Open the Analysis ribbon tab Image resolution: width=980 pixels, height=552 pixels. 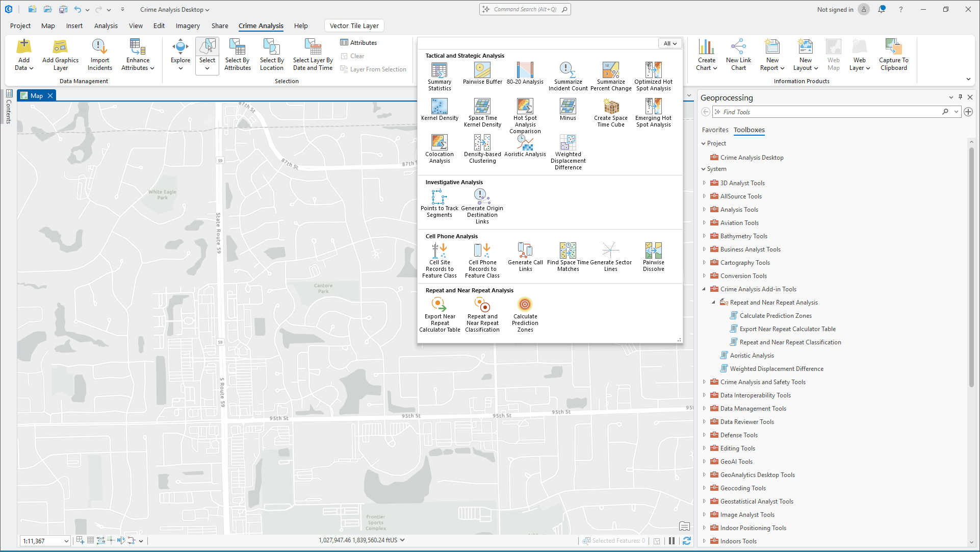point(106,26)
